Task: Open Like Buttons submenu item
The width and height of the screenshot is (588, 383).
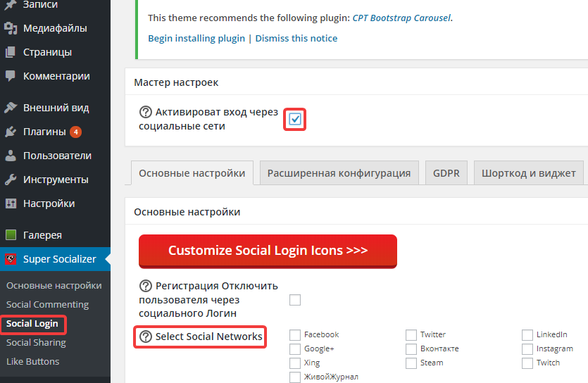Action: pyautogui.click(x=32, y=362)
